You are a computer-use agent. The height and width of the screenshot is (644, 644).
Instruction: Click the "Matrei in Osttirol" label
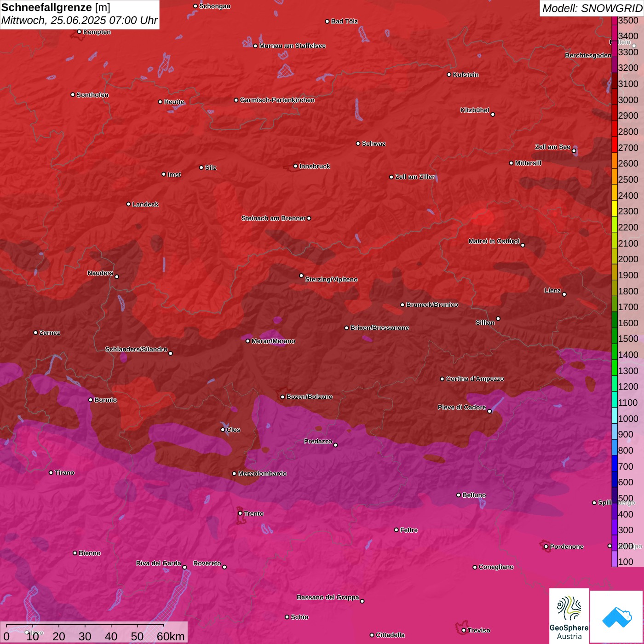pos(494,241)
